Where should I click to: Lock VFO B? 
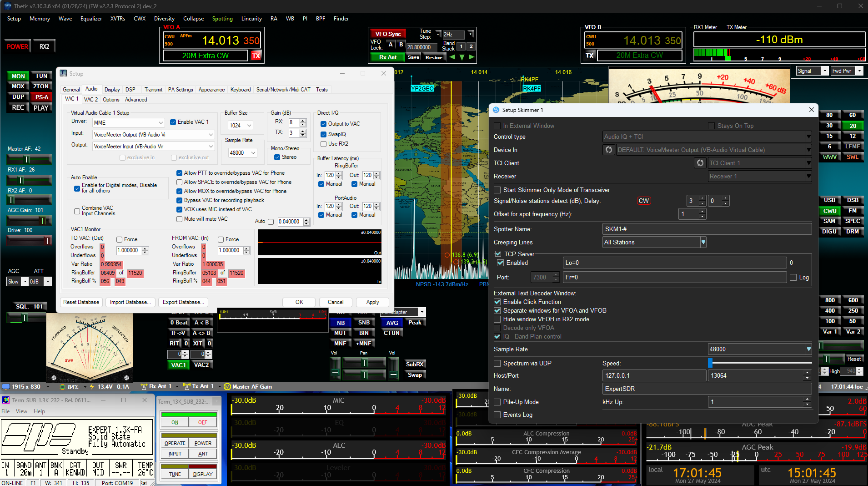click(x=401, y=45)
